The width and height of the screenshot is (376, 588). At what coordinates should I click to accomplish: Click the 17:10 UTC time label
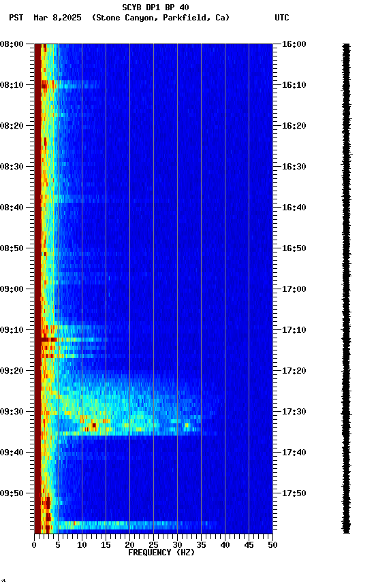[x=294, y=330]
